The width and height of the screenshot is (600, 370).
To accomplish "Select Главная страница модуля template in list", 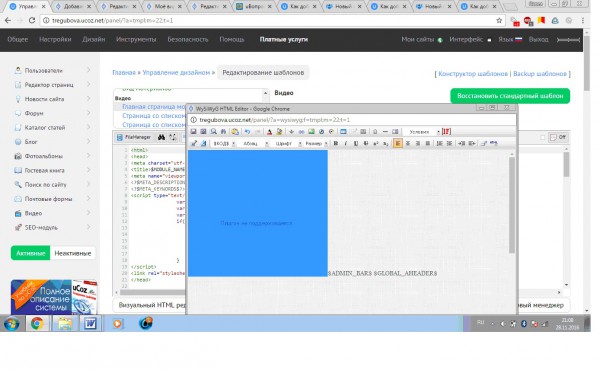I will [153, 107].
